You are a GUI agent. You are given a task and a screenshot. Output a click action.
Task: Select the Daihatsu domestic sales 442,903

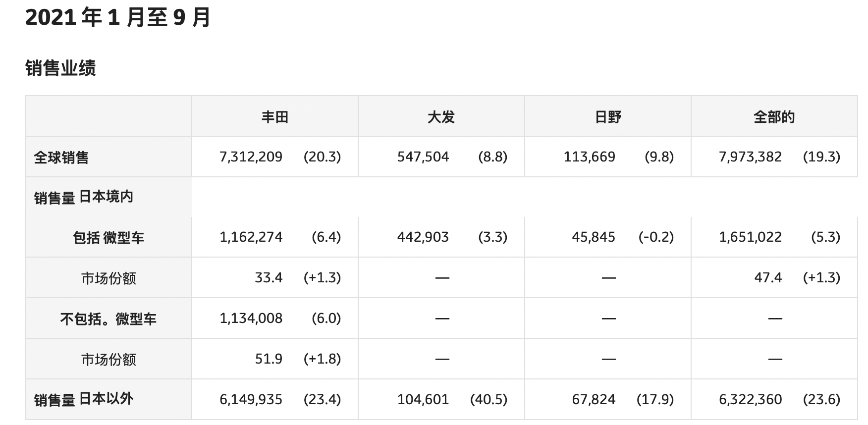point(423,237)
